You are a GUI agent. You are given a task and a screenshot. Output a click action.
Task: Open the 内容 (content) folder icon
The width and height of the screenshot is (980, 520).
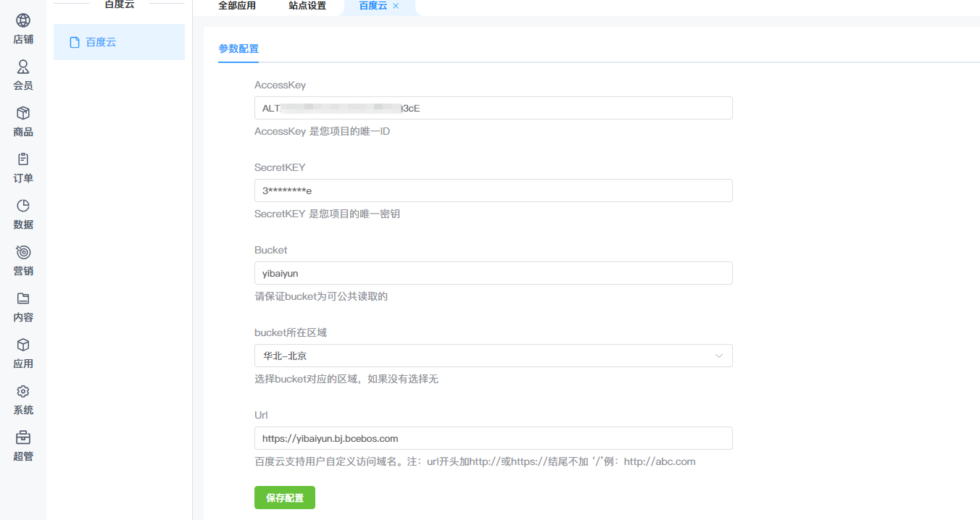point(23,298)
